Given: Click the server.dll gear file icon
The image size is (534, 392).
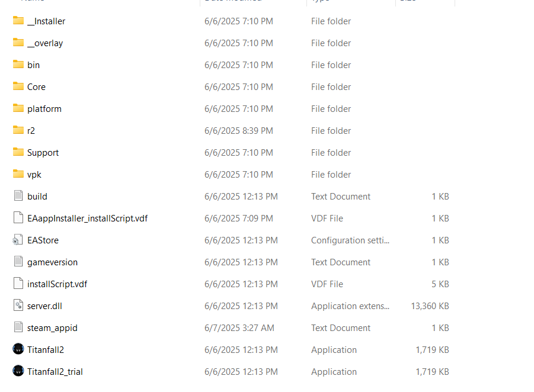Looking at the screenshot, I should pyautogui.click(x=18, y=305).
